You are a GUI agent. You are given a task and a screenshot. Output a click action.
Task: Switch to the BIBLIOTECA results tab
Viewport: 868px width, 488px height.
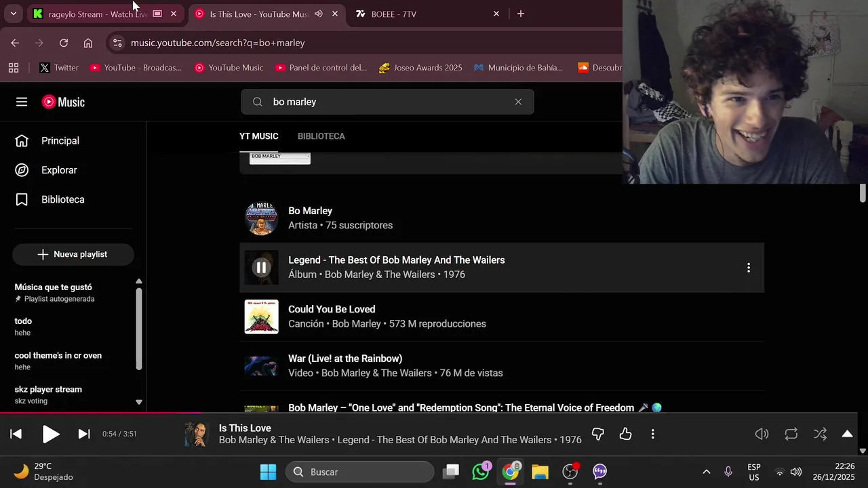[321, 136]
